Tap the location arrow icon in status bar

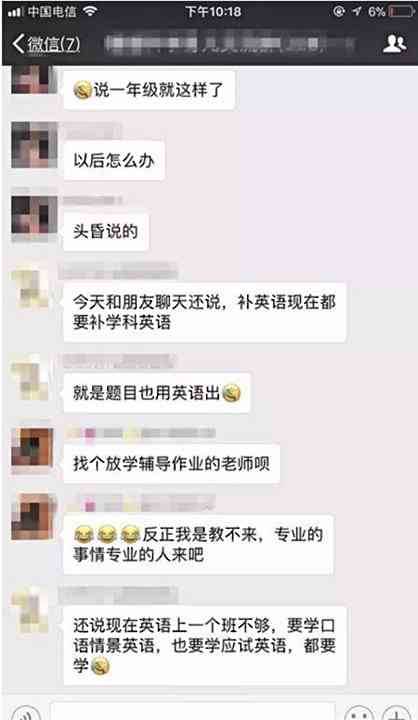(x=356, y=11)
